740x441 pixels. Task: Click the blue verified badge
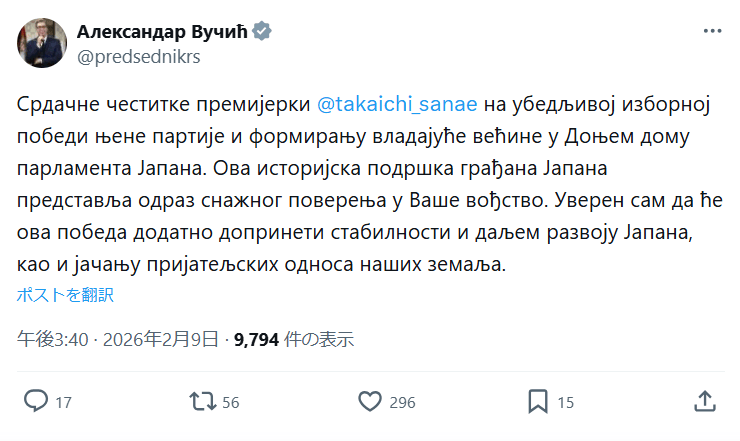[x=262, y=32]
